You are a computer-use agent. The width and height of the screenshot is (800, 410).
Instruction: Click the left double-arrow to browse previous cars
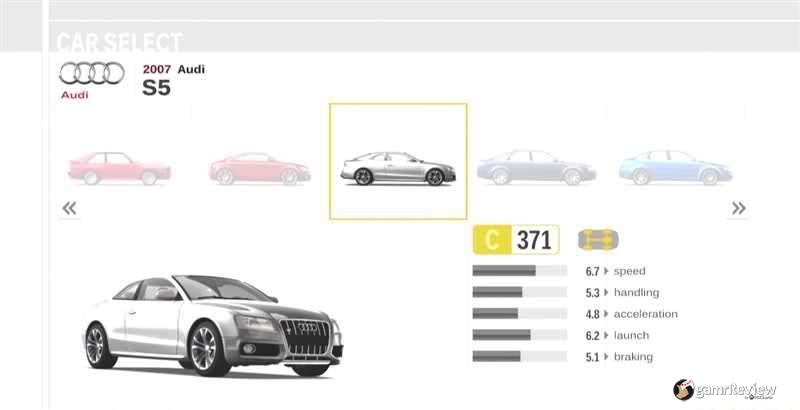pyautogui.click(x=69, y=208)
